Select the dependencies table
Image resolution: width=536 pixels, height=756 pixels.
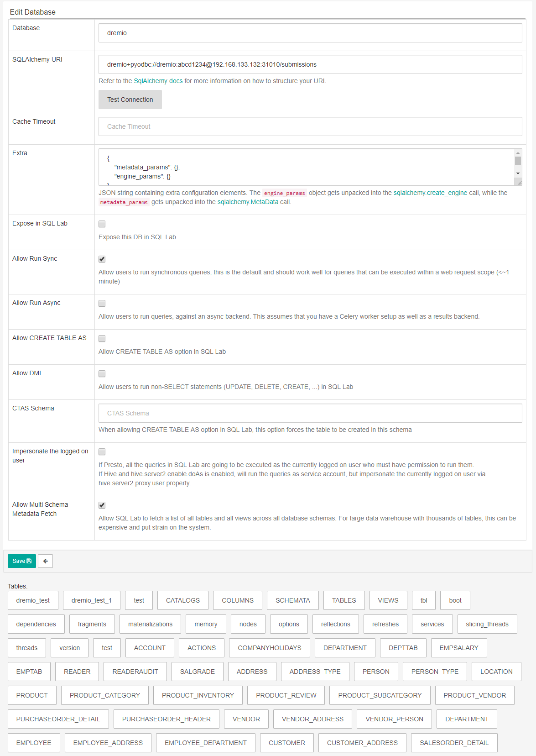point(36,624)
